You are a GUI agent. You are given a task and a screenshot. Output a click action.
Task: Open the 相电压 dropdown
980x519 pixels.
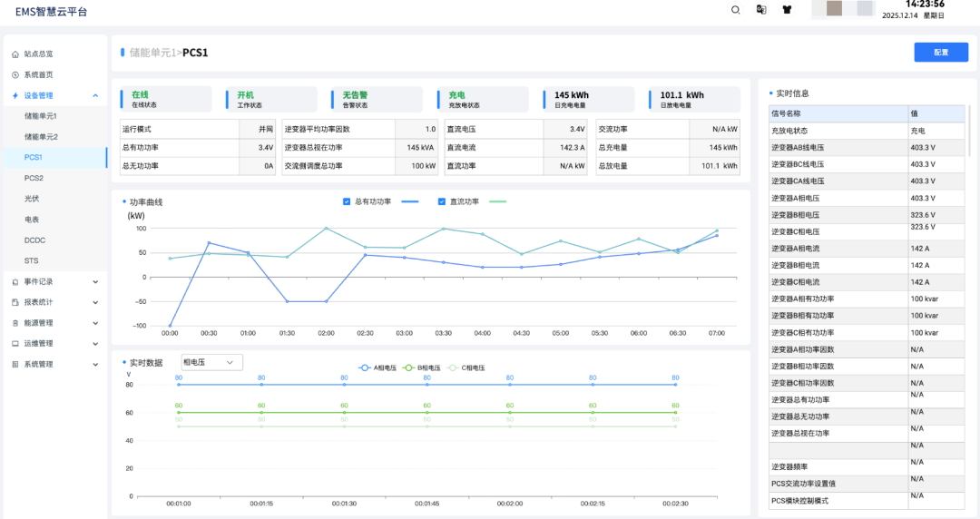click(211, 363)
